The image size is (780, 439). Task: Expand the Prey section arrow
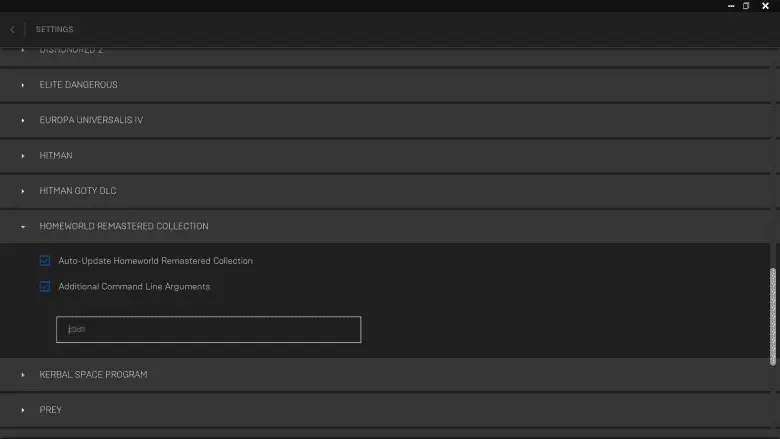(23, 410)
